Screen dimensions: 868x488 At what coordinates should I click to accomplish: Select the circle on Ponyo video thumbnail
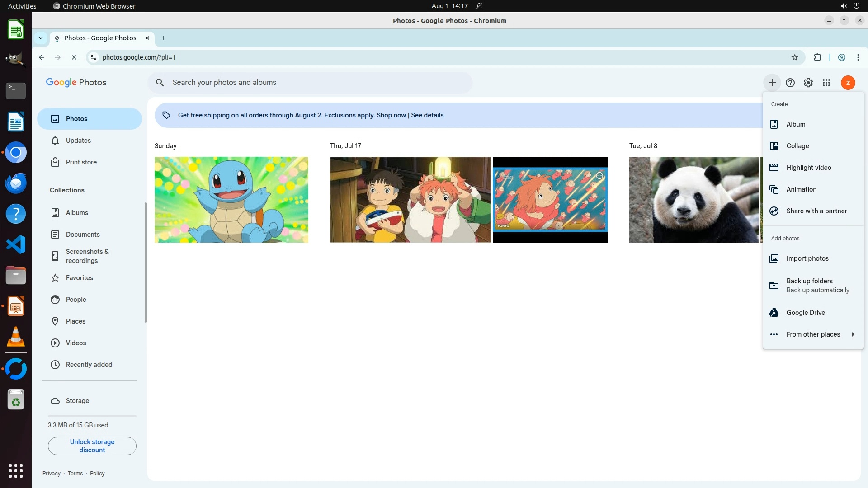coord(599,176)
